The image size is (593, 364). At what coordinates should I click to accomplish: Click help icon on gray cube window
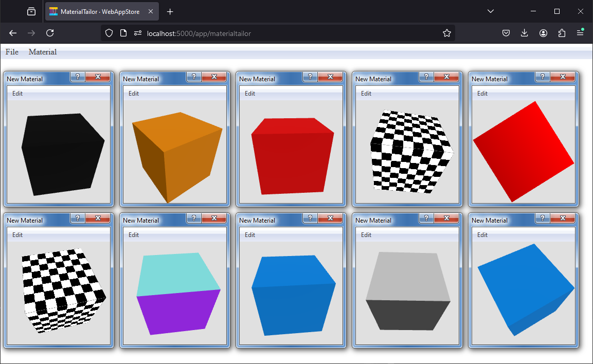click(426, 218)
